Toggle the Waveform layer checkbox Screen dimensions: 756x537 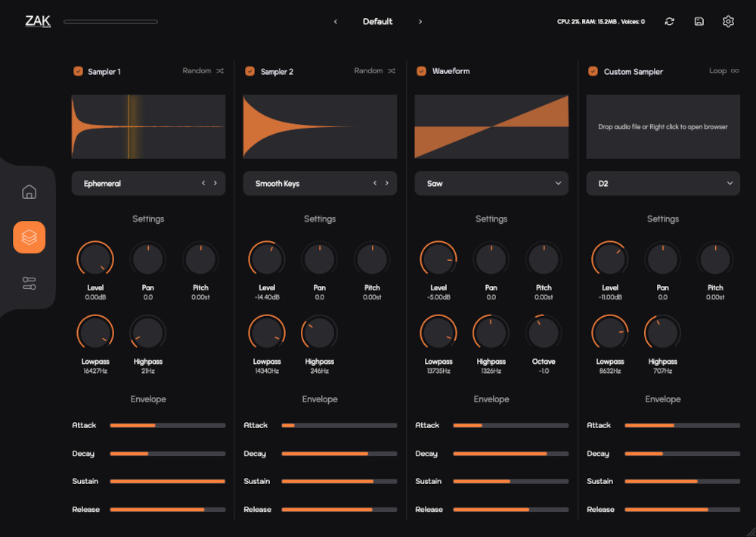(x=421, y=71)
